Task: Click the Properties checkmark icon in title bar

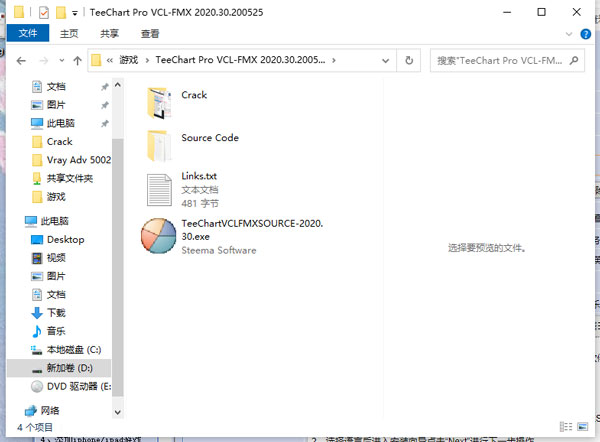Action: coord(44,13)
